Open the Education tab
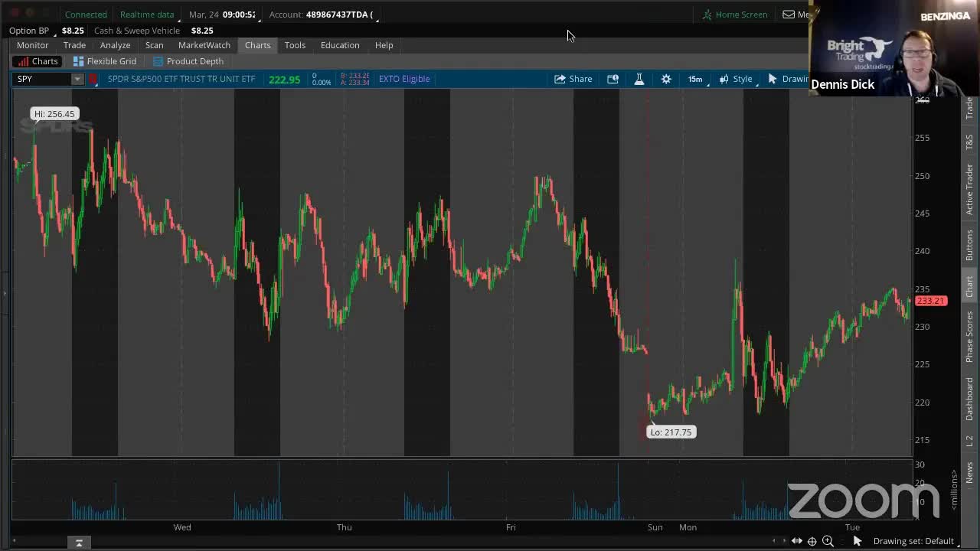The height and width of the screenshot is (551, 980). pos(340,45)
